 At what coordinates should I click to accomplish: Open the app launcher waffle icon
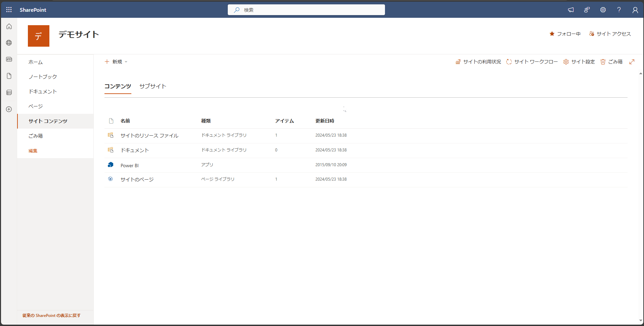coord(9,10)
